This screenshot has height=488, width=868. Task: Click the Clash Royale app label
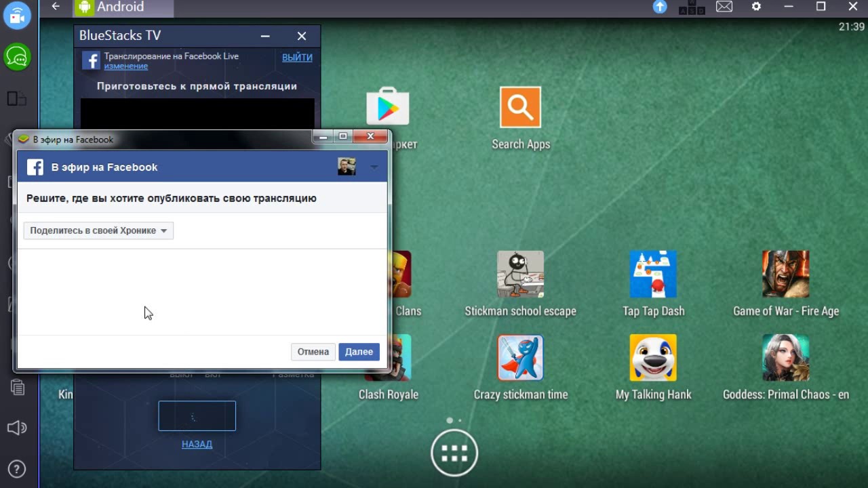click(x=389, y=394)
